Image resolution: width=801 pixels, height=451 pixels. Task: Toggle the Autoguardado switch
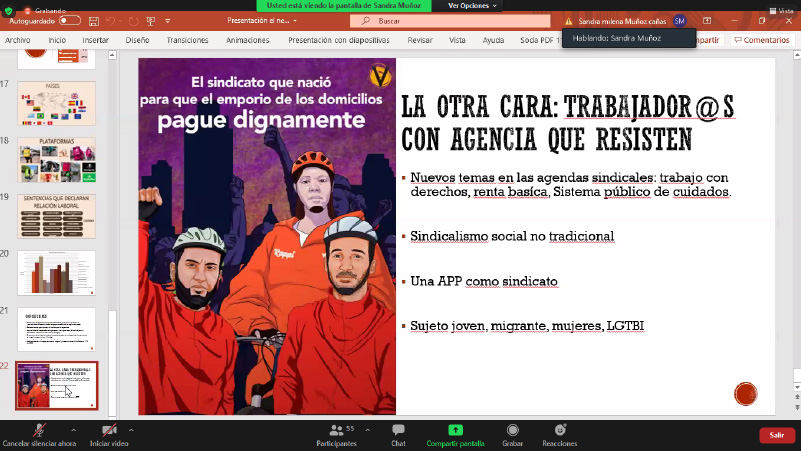69,21
